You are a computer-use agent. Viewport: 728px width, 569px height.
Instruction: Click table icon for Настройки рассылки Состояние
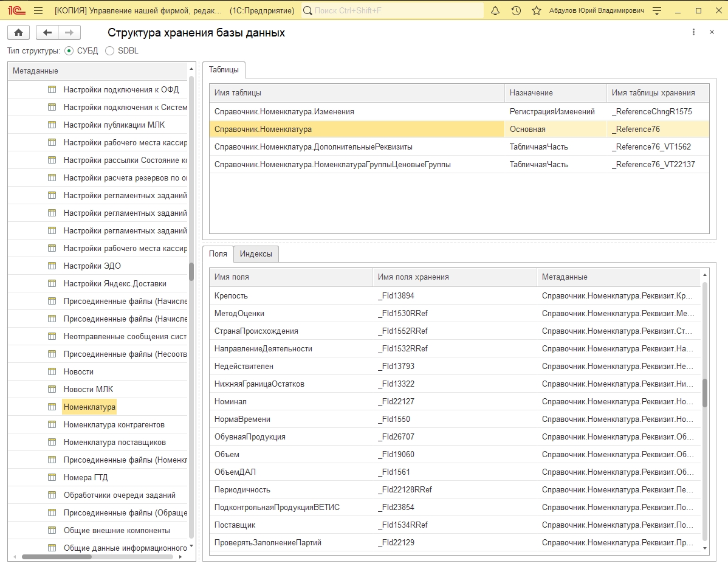coord(52,160)
